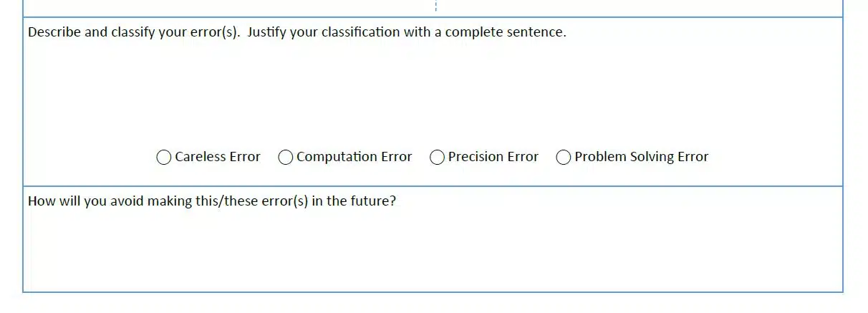Click the "Precision Error" label text
The width and height of the screenshot is (868, 313).
[493, 157]
